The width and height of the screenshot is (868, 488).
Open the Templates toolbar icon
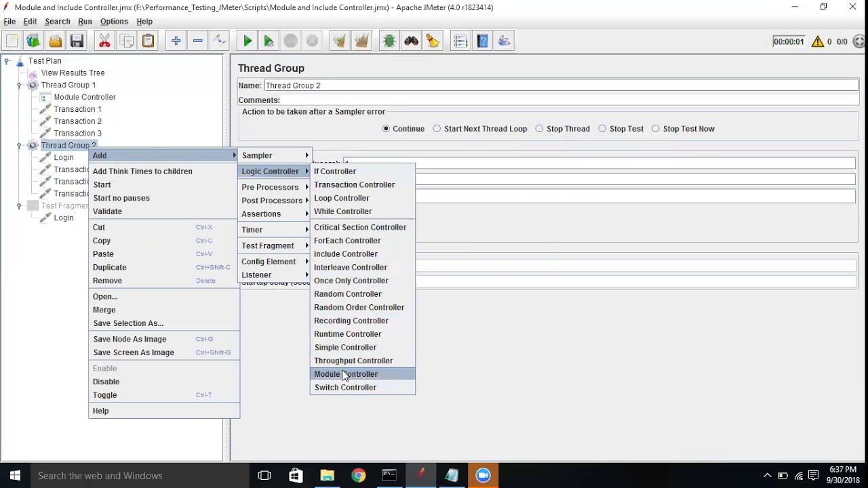(x=33, y=41)
